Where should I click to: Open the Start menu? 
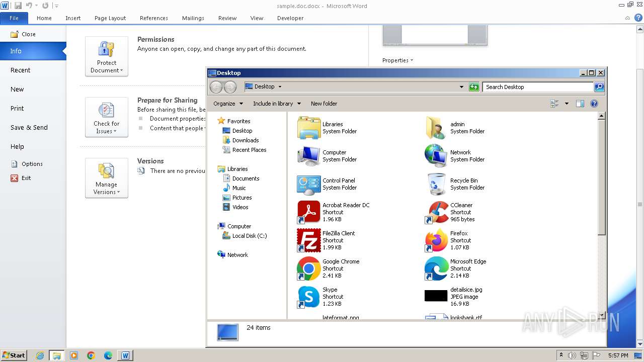pyautogui.click(x=14, y=355)
